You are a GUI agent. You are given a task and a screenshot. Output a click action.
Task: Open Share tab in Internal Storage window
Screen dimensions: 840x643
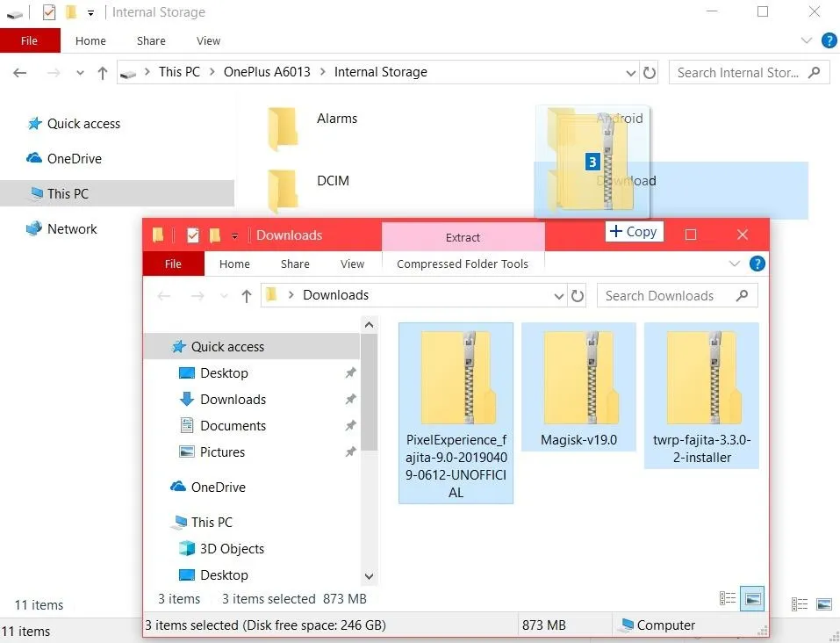click(151, 40)
